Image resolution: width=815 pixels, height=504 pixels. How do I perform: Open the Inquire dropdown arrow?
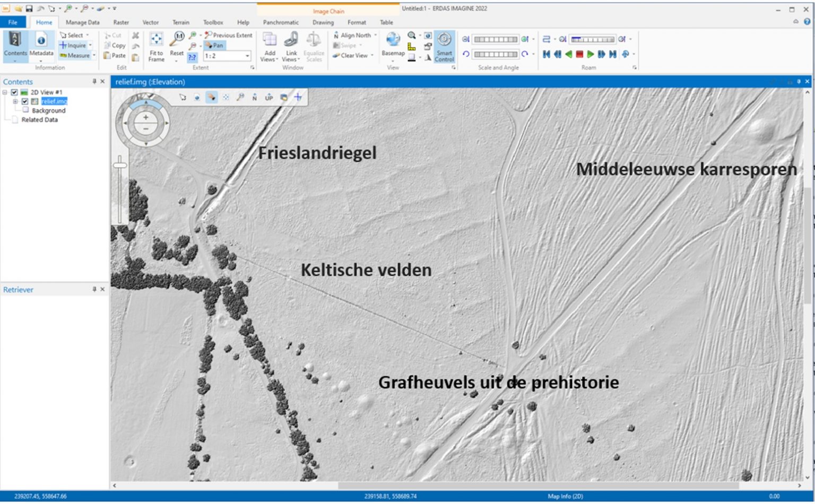click(90, 46)
